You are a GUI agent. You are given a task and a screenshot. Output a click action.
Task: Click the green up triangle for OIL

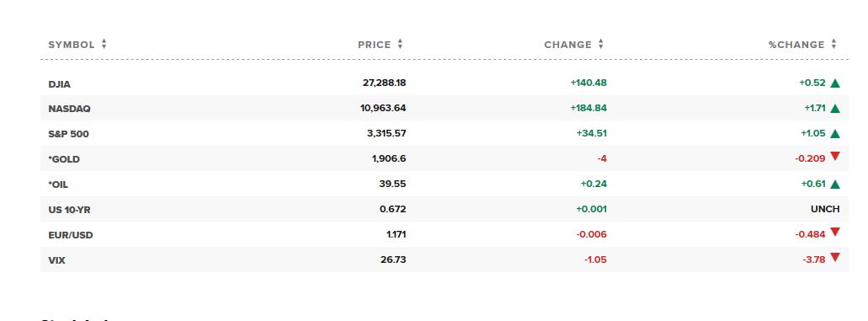click(x=835, y=184)
